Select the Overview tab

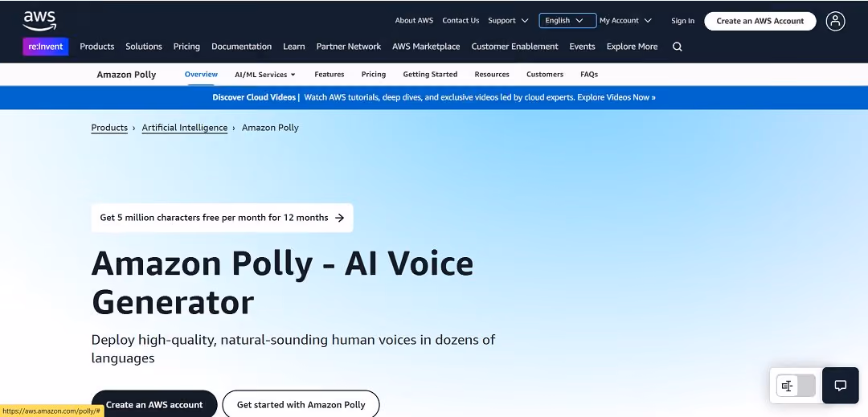point(201,74)
